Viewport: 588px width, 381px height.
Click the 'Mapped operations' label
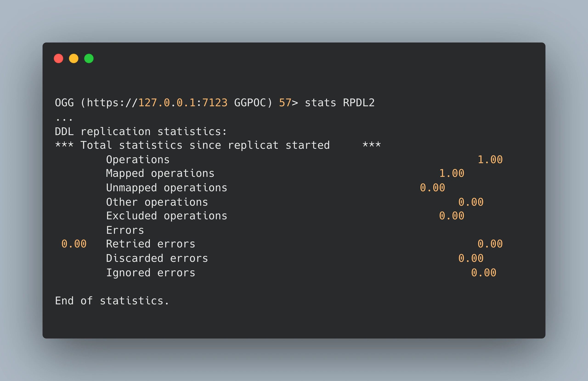(x=160, y=173)
